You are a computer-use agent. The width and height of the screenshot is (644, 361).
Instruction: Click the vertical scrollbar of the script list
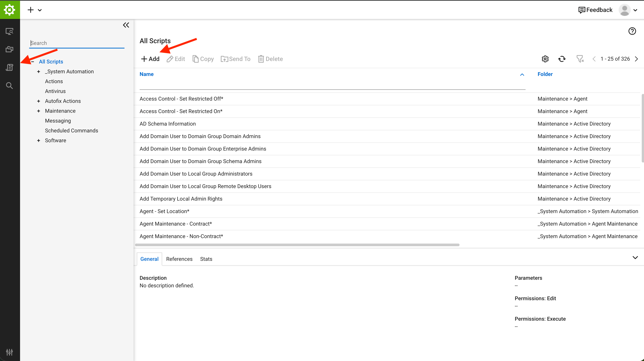coord(642,128)
